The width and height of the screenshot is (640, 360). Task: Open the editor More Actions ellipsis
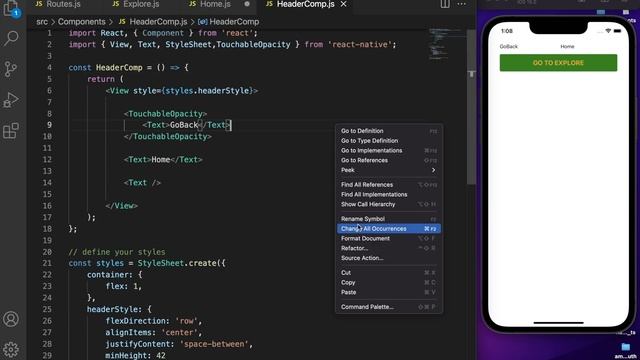(462, 4)
